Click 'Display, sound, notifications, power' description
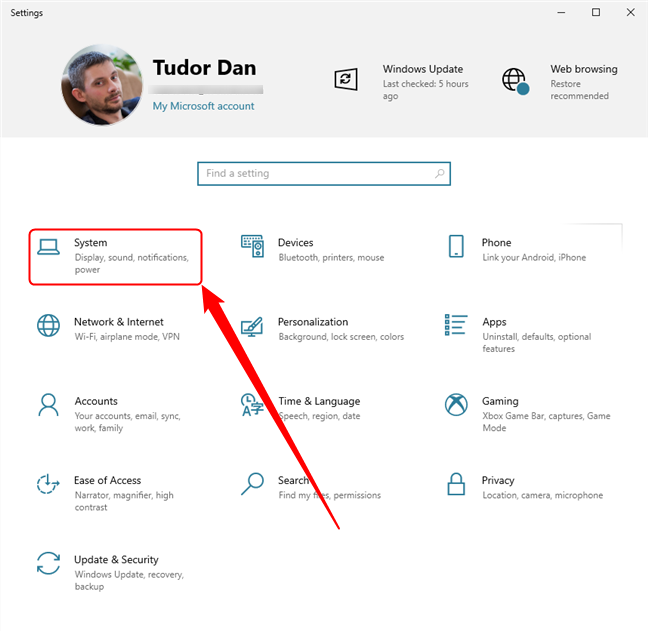Screen dimensions: 648x631 tap(131, 264)
